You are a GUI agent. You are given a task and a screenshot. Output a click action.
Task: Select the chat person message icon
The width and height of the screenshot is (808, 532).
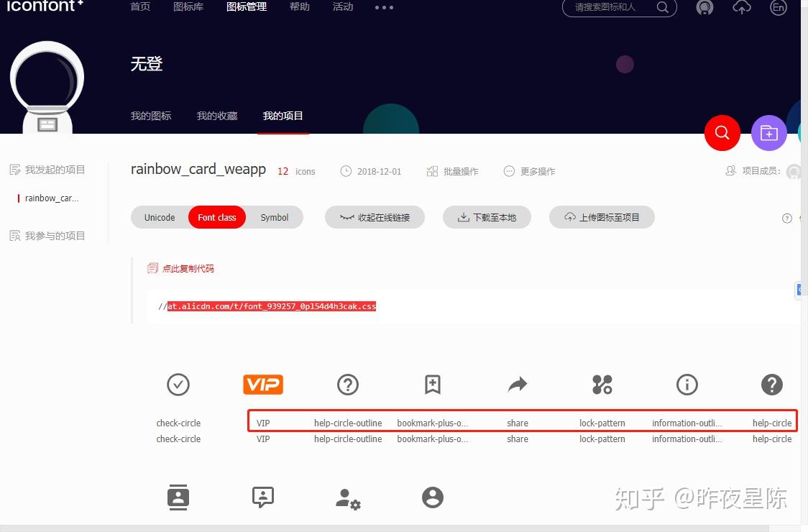[x=263, y=497]
